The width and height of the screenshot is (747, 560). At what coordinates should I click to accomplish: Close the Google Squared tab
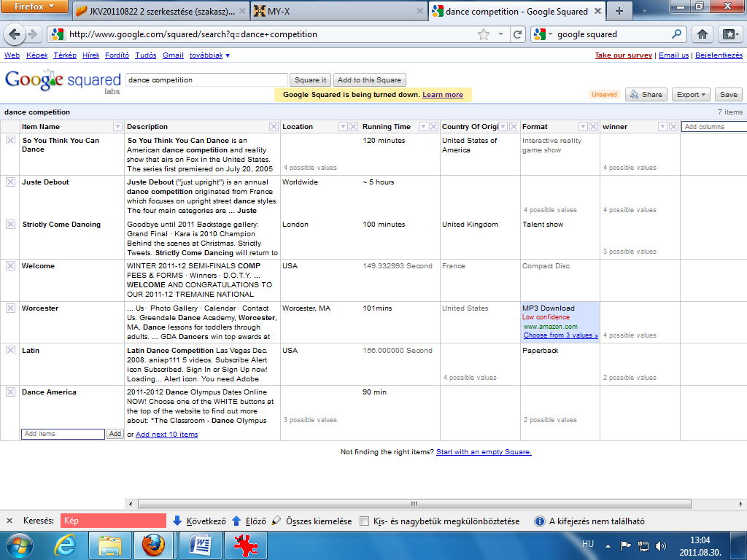pos(598,11)
